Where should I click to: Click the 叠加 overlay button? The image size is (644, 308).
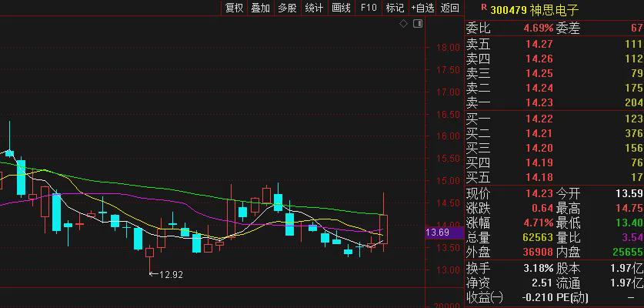tap(261, 8)
